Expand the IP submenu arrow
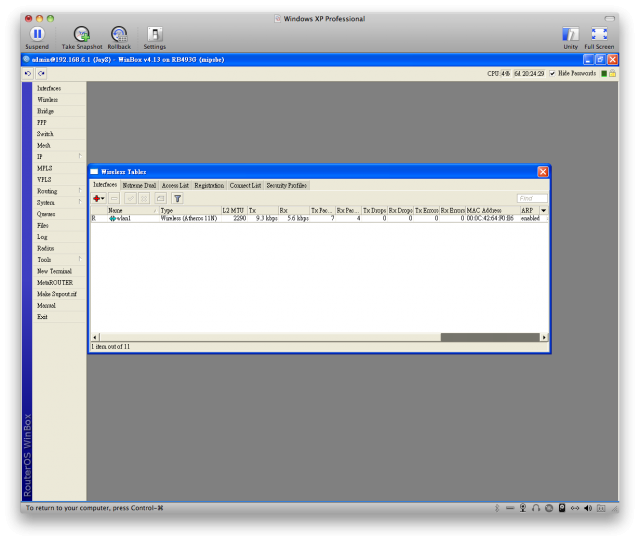640x542 pixels. pyautogui.click(x=80, y=156)
